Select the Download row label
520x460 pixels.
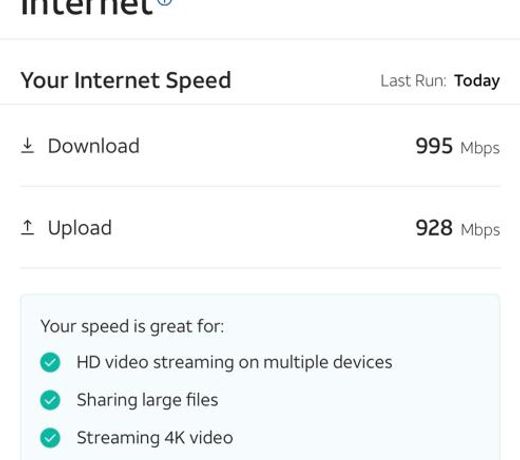94,146
